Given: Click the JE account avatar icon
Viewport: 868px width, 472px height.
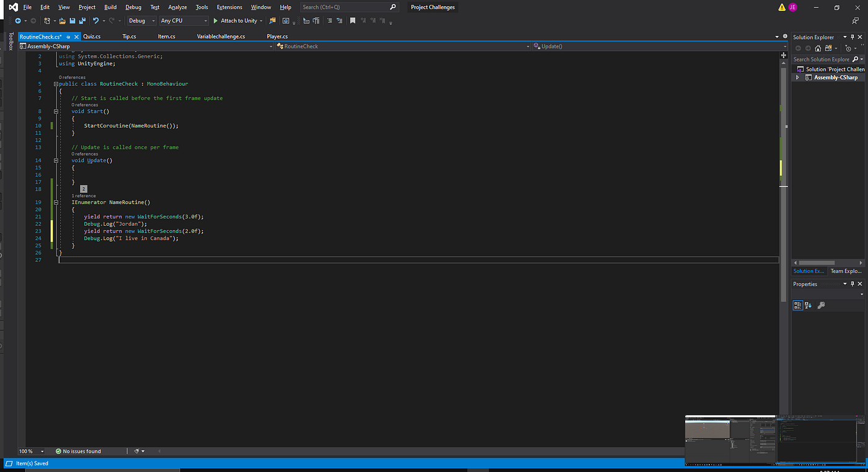Looking at the screenshot, I should [x=792, y=7].
